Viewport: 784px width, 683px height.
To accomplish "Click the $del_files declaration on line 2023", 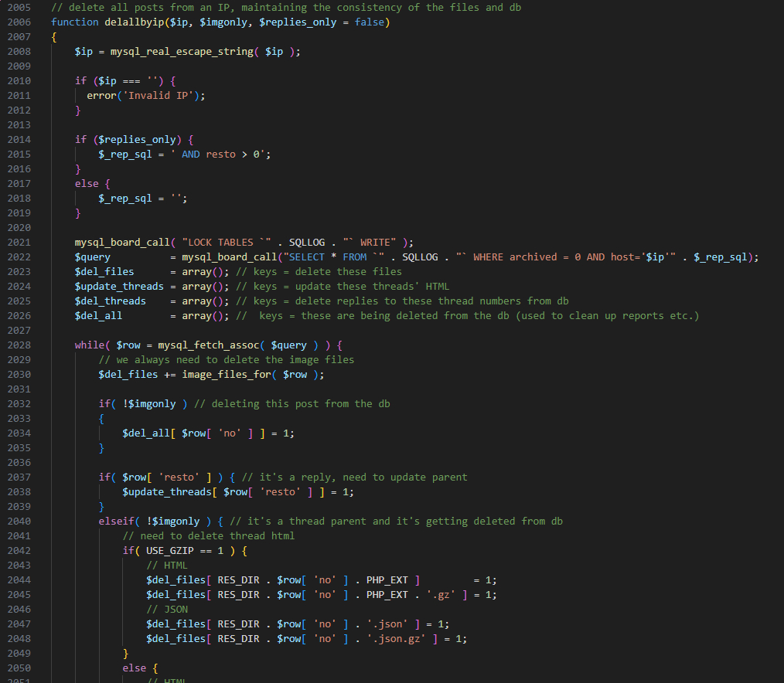I will pyautogui.click(x=104, y=272).
